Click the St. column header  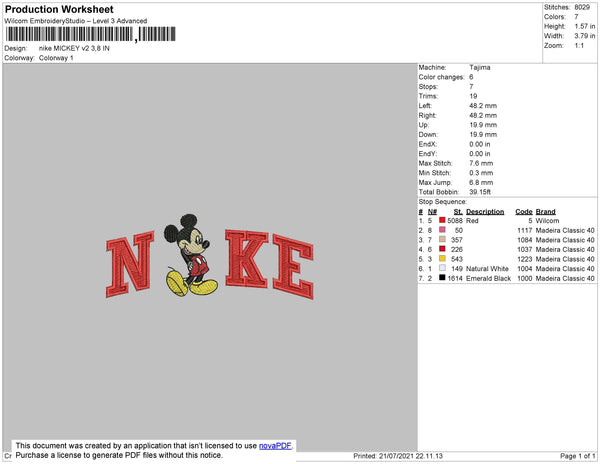tap(458, 212)
